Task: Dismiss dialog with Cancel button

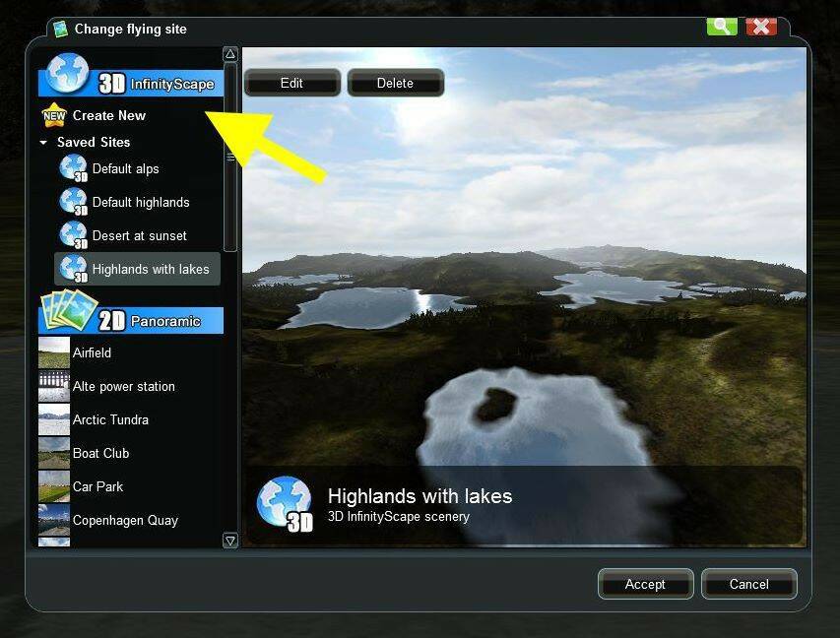Action: click(748, 584)
